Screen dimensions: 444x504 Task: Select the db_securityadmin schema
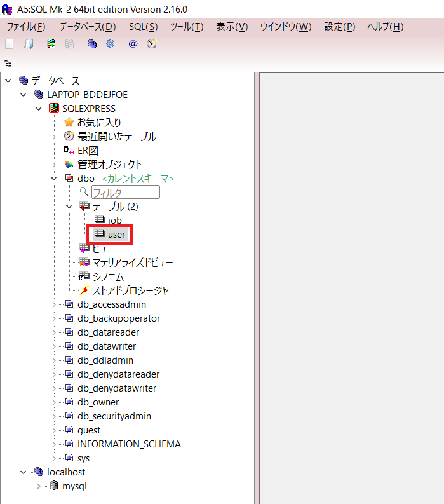(114, 416)
